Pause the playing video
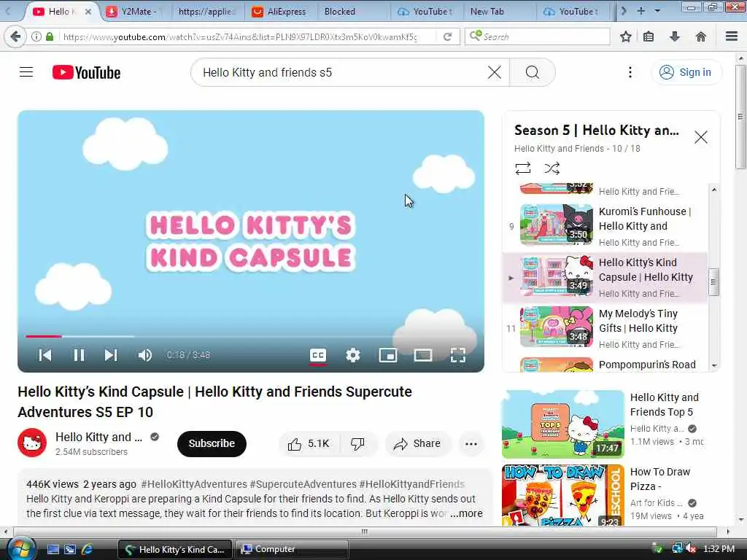This screenshot has width=747, height=560. (79, 355)
